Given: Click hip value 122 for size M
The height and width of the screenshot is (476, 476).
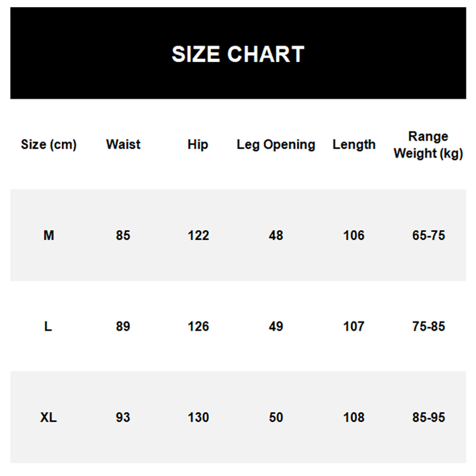Looking at the screenshot, I should [198, 236].
